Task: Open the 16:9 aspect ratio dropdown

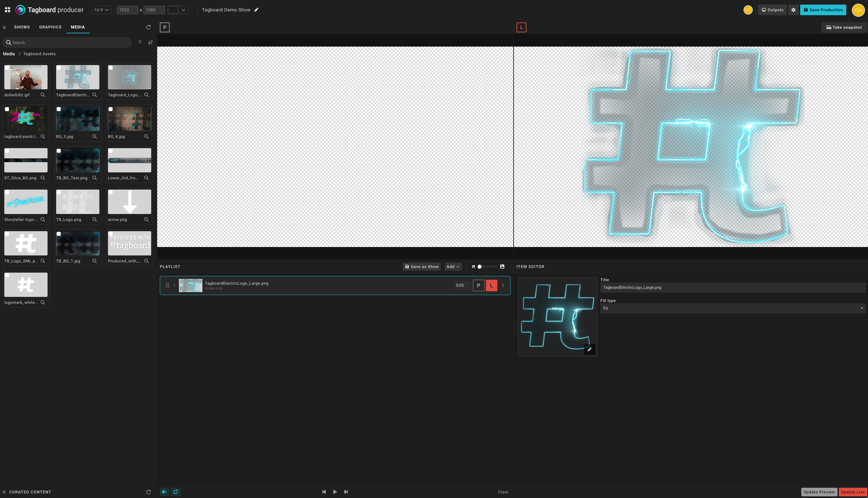Action: coord(102,10)
